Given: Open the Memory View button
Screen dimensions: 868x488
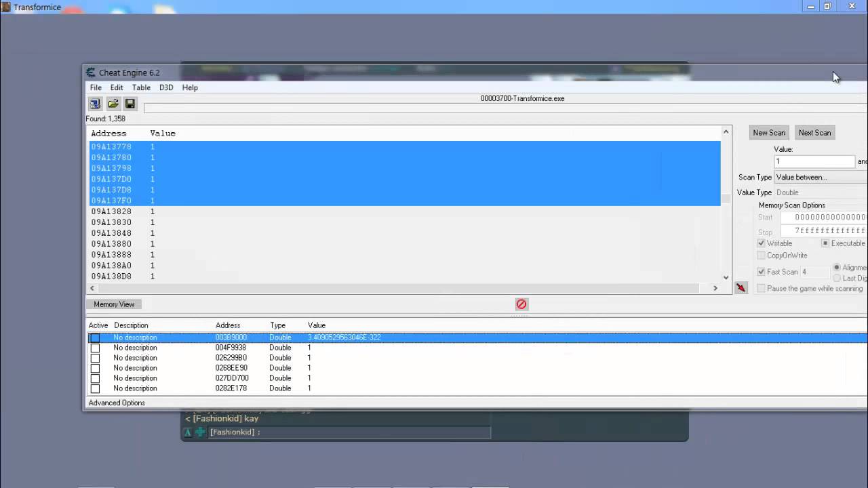Looking at the screenshot, I should click(114, 304).
